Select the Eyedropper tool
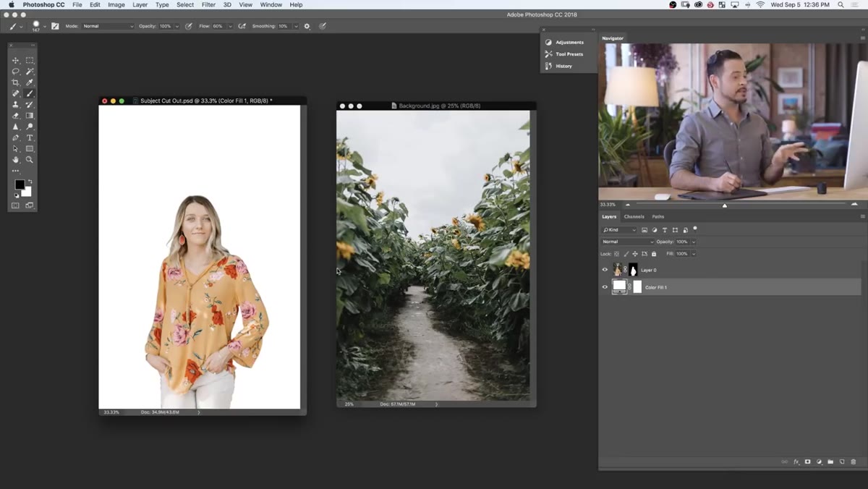 pos(30,82)
